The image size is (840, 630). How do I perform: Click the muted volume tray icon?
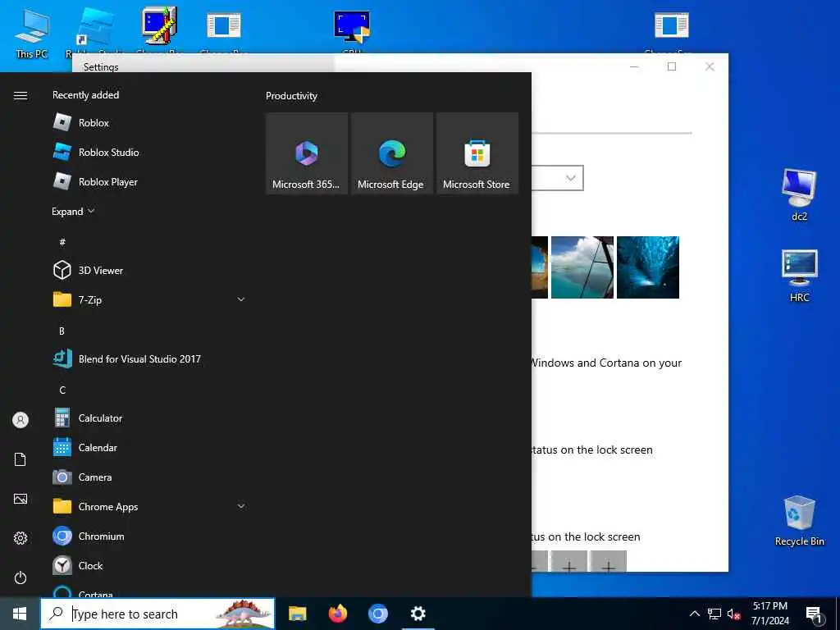pyautogui.click(x=733, y=614)
